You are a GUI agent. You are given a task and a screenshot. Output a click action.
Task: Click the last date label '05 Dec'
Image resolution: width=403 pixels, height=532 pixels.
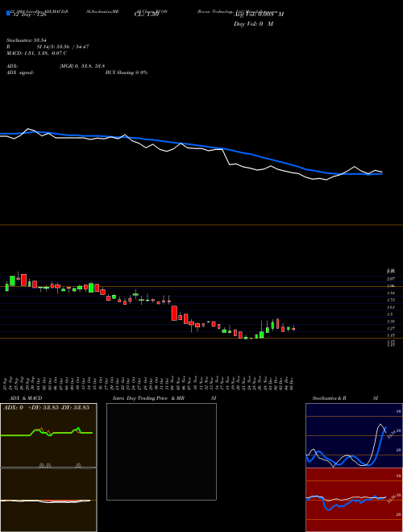click(292, 382)
